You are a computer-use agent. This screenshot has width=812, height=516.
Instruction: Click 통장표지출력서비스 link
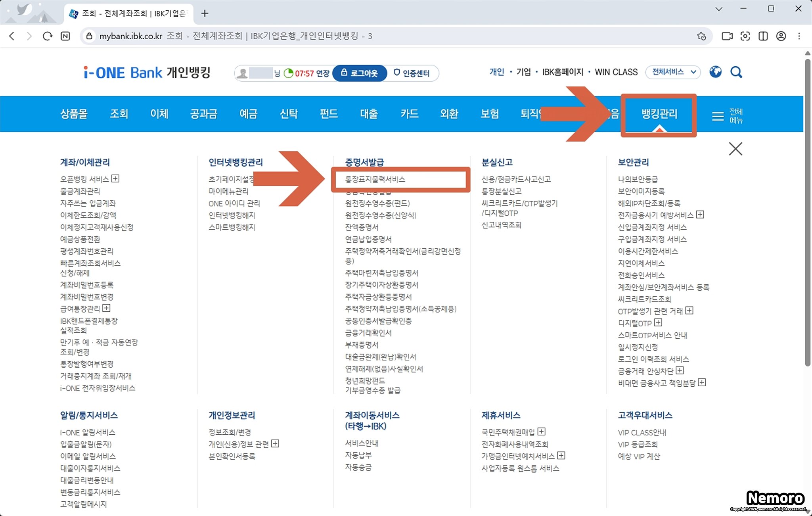[375, 179]
